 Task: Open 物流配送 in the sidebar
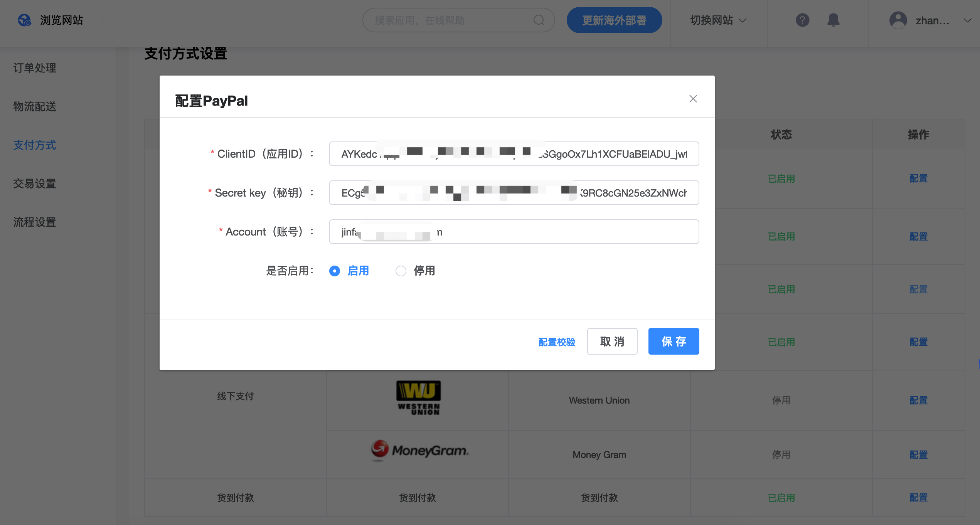click(x=35, y=106)
